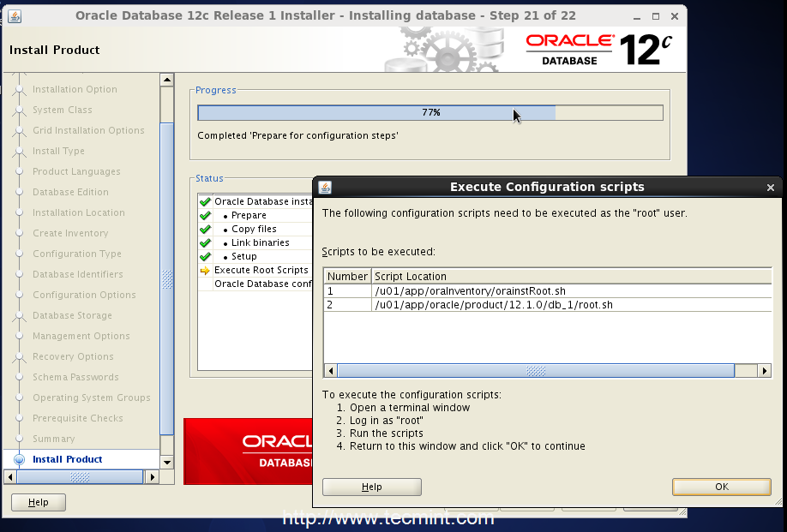Viewport: 787px width, 532px height.
Task: Select Installation Option step in sidebar
Action: coord(75,89)
